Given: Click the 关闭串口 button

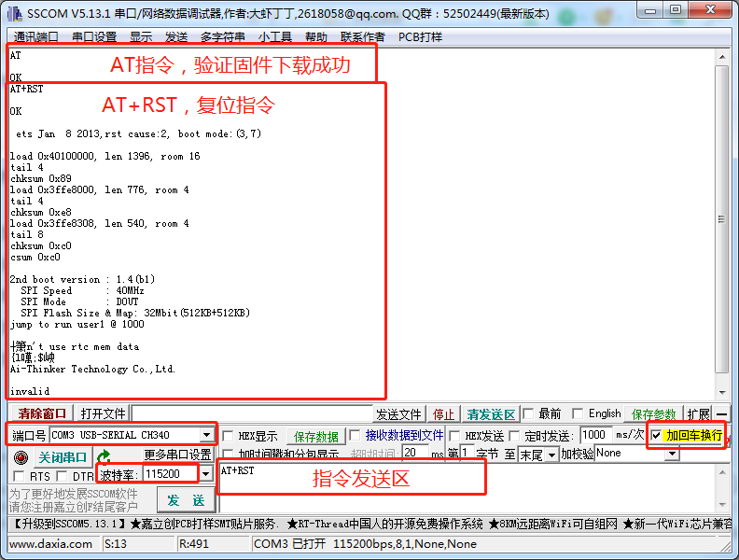Looking at the screenshot, I should tap(63, 457).
